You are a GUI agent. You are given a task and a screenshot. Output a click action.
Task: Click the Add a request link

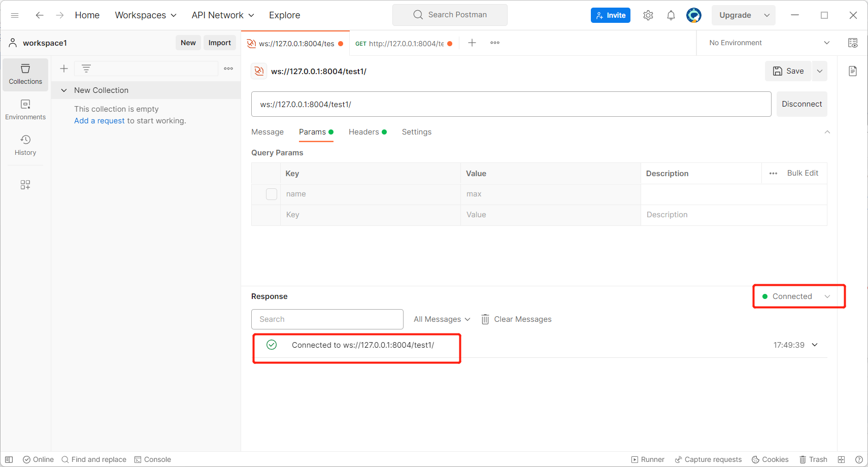coord(99,121)
